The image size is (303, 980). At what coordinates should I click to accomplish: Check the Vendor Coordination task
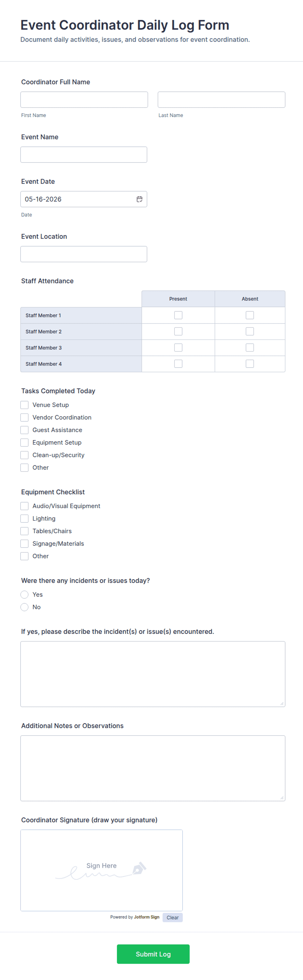24,417
